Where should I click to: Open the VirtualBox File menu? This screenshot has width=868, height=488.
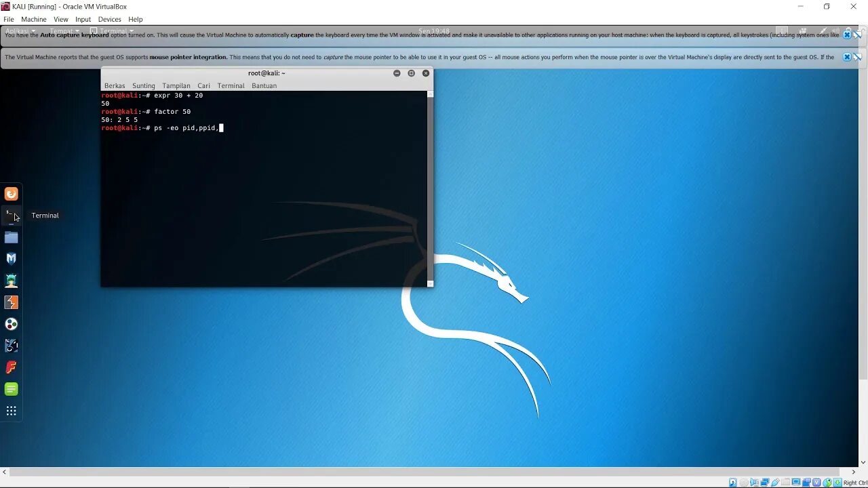pos(8,19)
